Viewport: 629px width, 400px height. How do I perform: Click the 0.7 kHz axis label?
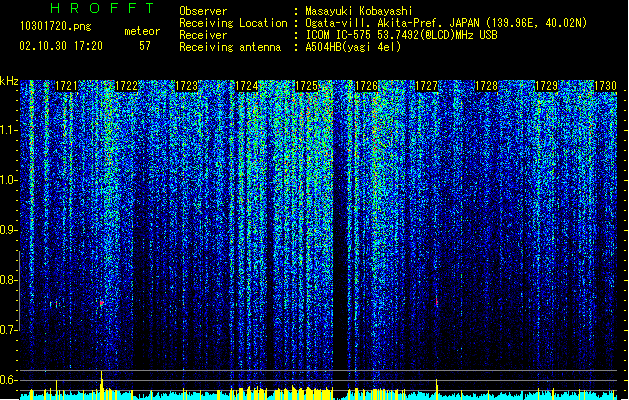9,330
